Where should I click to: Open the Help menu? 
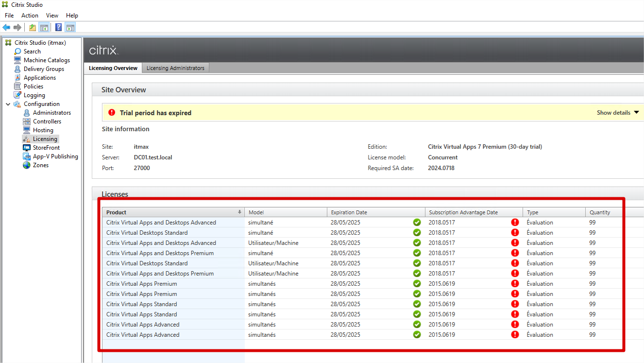coord(72,16)
